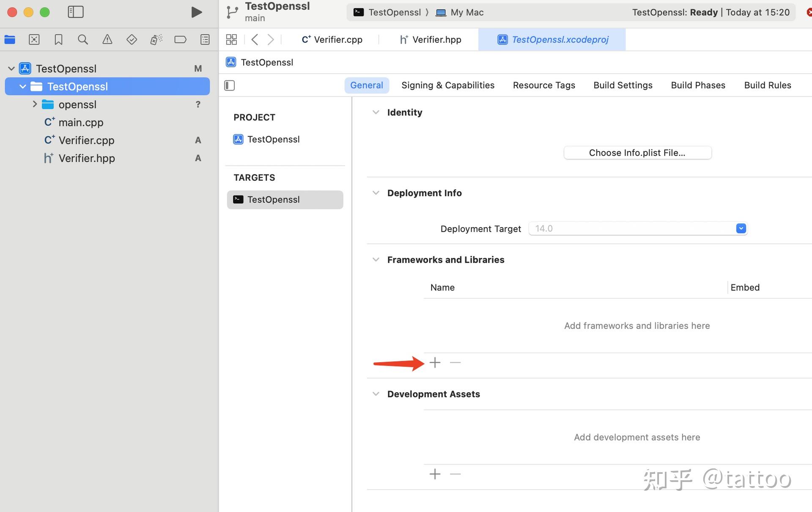The image size is (812, 512).
Task: Click the related items grid icon
Action: 231,40
